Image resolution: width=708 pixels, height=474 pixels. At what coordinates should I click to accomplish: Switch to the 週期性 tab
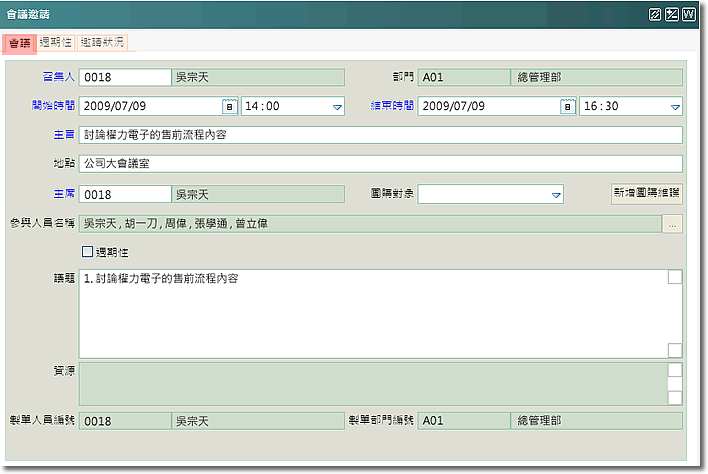click(x=56, y=43)
